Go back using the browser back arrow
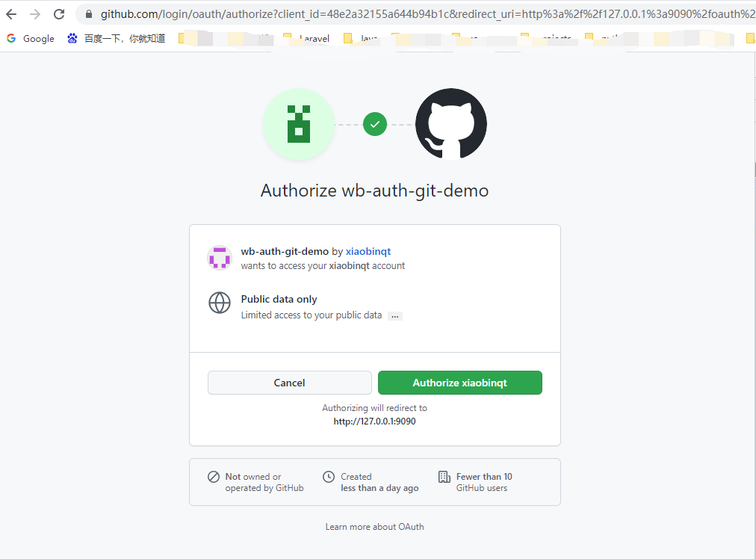756x559 pixels. pyautogui.click(x=11, y=14)
